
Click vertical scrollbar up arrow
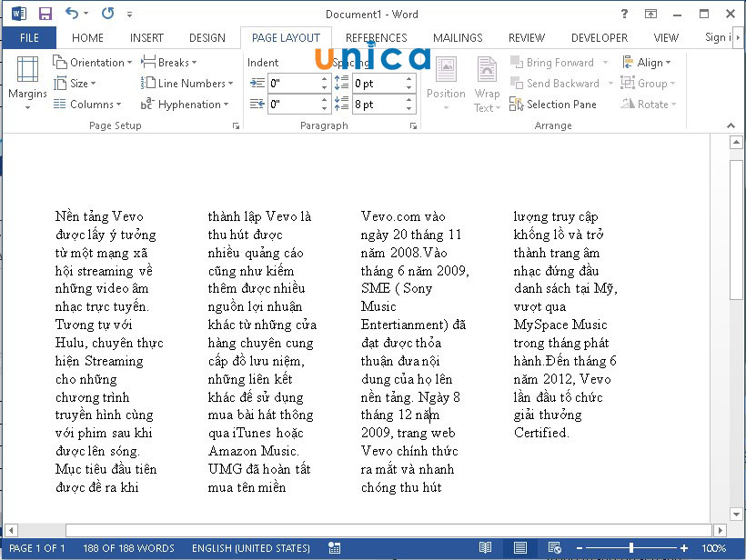click(x=736, y=142)
